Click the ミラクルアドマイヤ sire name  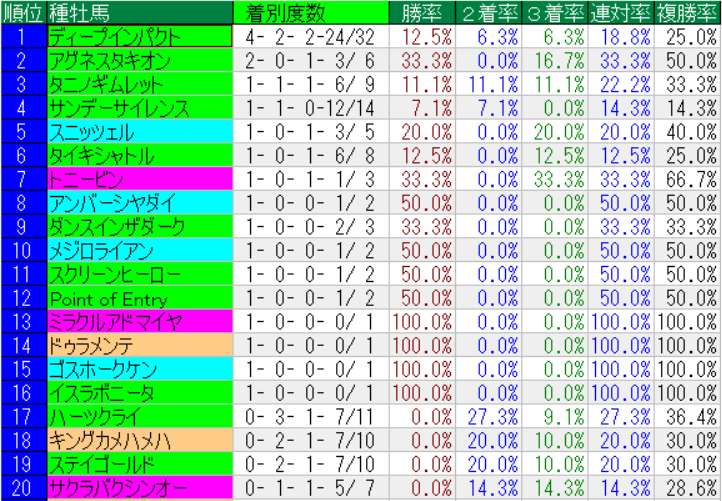140,321
